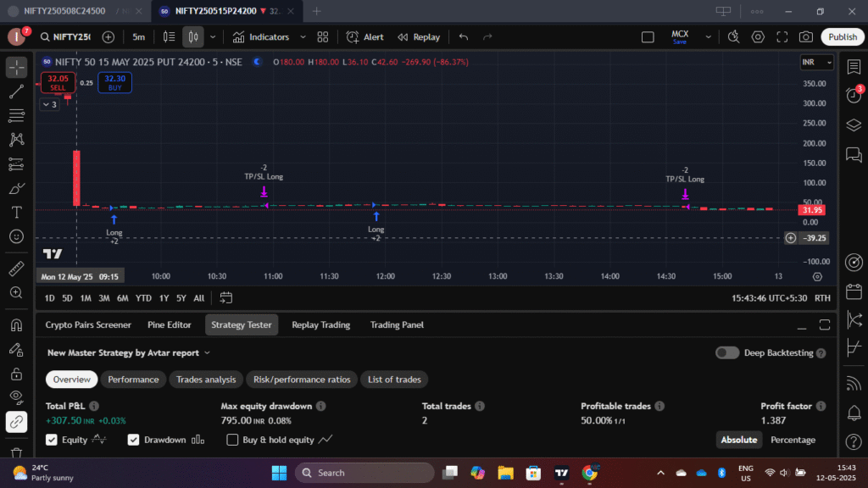Toggle lock all drawing tools
The width and height of the screenshot is (868, 488).
[x=17, y=374]
